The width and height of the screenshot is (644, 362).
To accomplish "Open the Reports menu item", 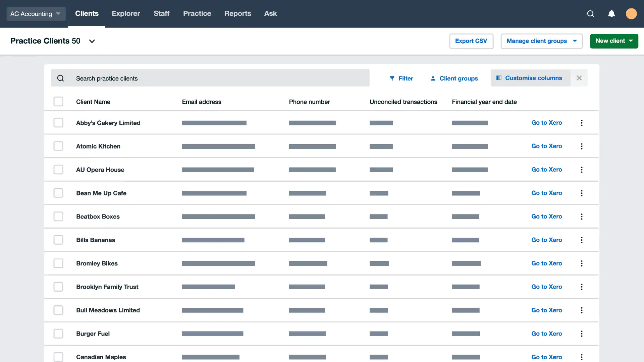I will click(x=237, y=14).
